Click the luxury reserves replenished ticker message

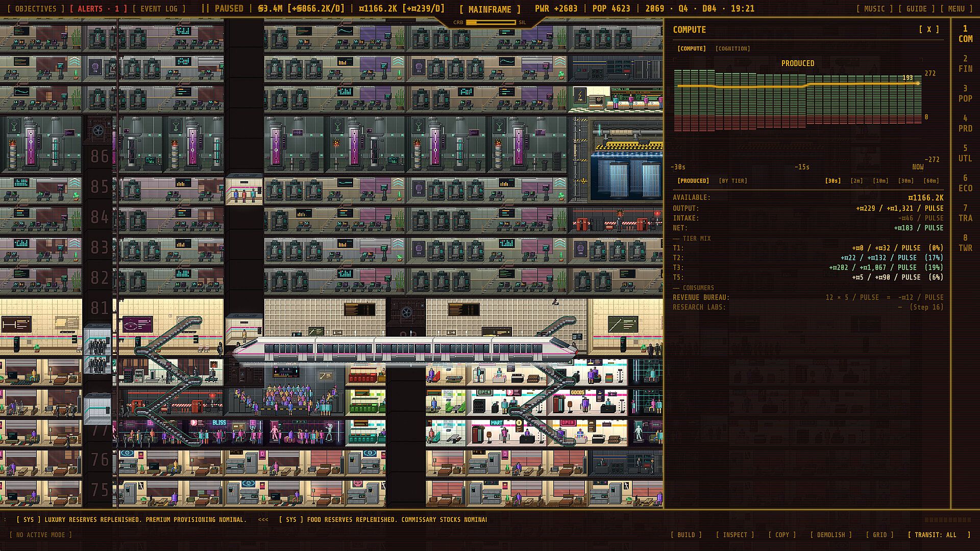click(x=132, y=519)
